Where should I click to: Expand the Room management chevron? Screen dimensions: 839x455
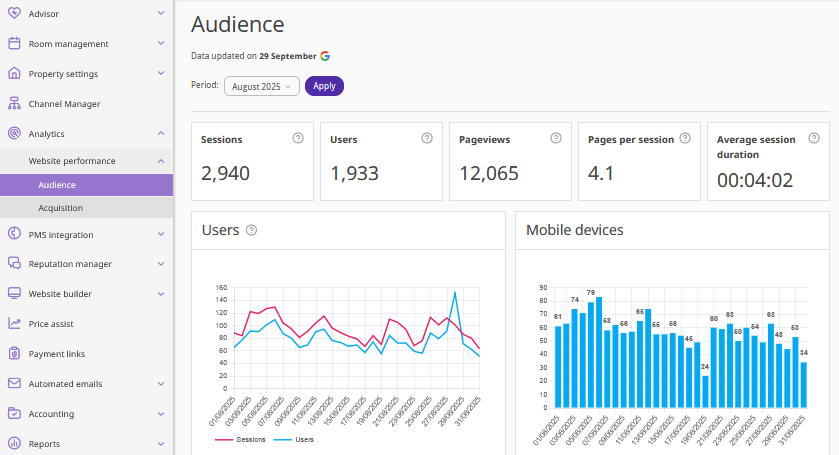pos(161,43)
